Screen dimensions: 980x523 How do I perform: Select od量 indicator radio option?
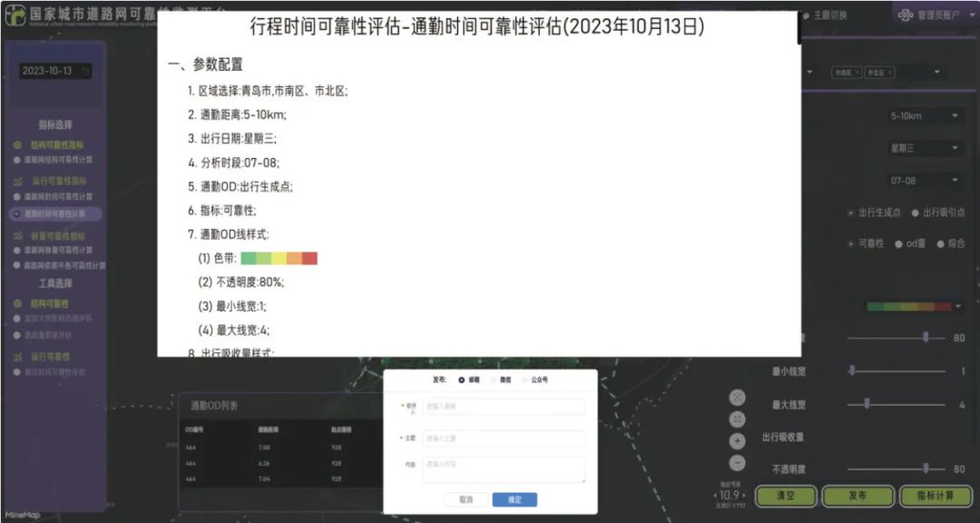(x=898, y=244)
